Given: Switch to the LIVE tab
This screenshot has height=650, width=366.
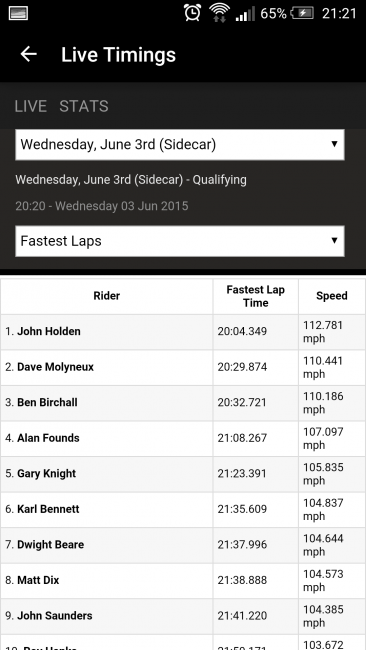Looking at the screenshot, I should [31, 106].
